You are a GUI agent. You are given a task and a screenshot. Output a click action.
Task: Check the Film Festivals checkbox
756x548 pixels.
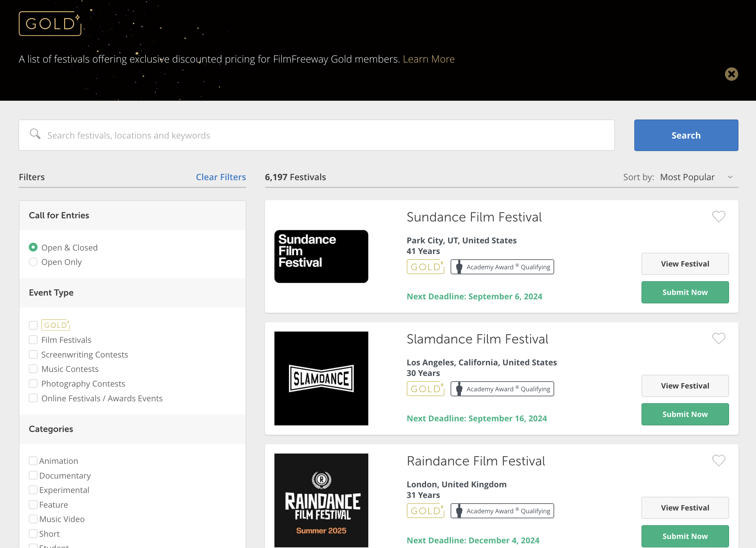click(33, 340)
